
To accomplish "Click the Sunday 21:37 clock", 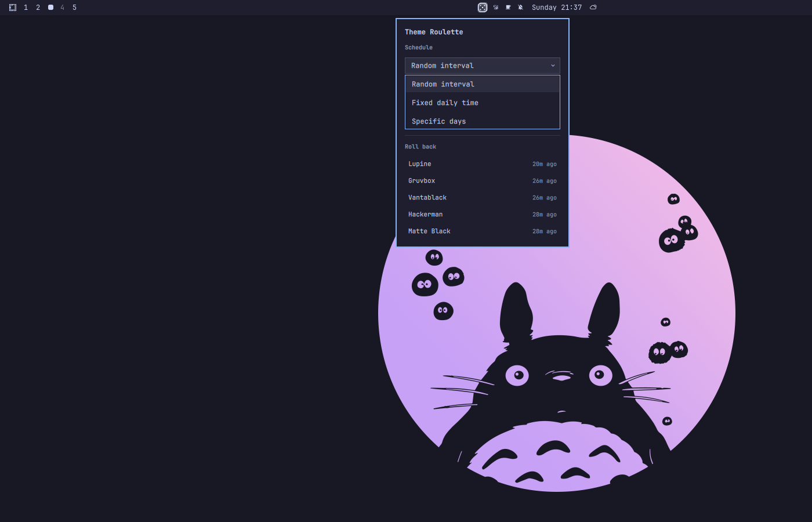I will pyautogui.click(x=557, y=8).
